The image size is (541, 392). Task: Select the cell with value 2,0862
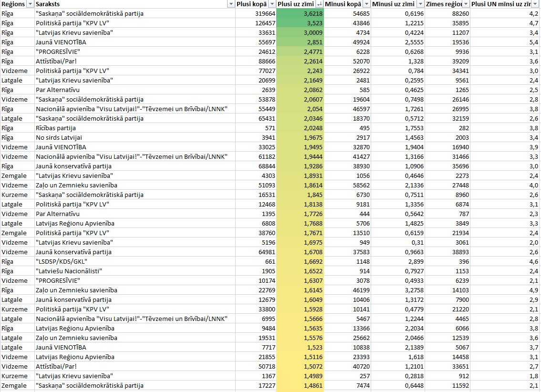click(300, 90)
